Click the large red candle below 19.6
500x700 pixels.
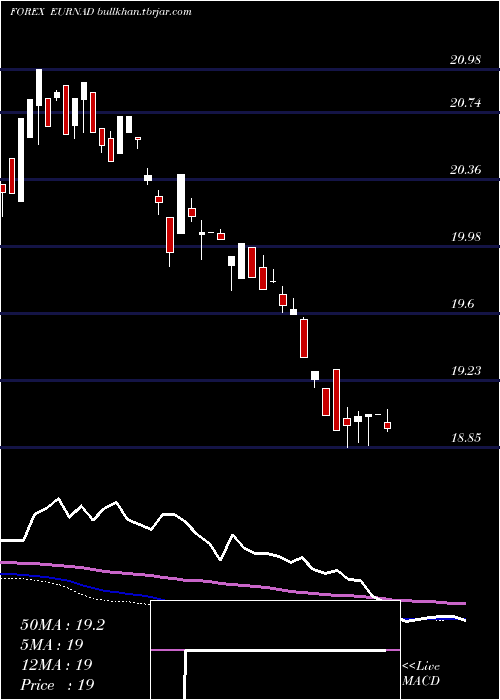point(304,338)
